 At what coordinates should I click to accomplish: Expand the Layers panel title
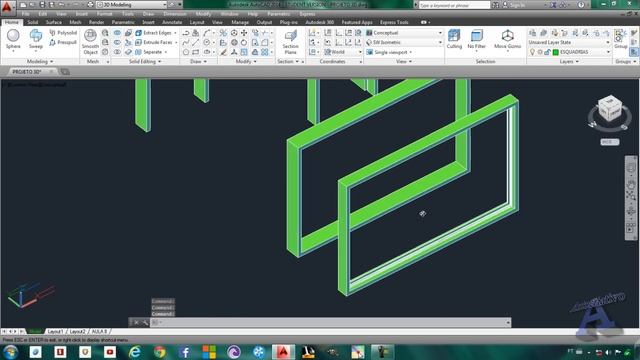569,62
